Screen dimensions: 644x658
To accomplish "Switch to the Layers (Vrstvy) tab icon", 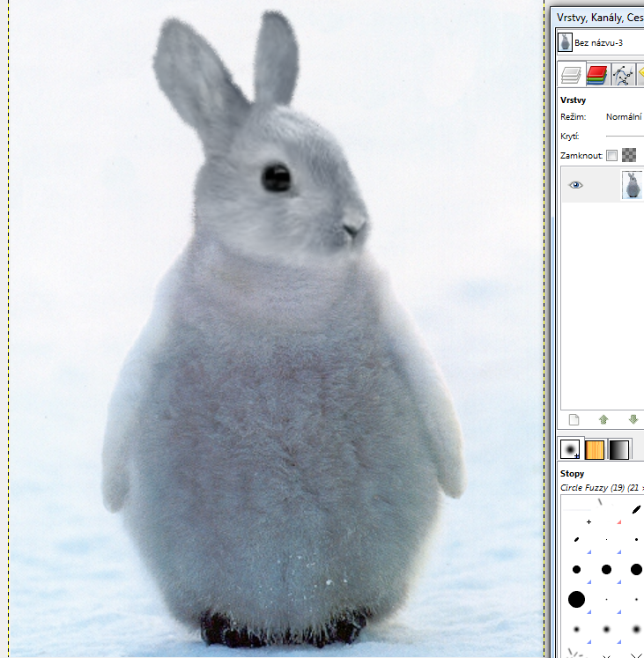I will pyautogui.click(x=572, y=75).
